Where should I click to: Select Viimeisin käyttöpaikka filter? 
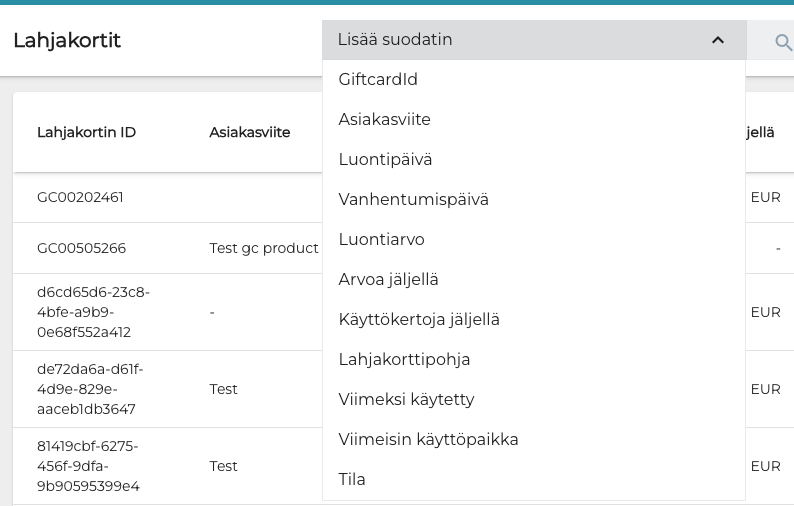pyautogui.click(x=428, y=440)
